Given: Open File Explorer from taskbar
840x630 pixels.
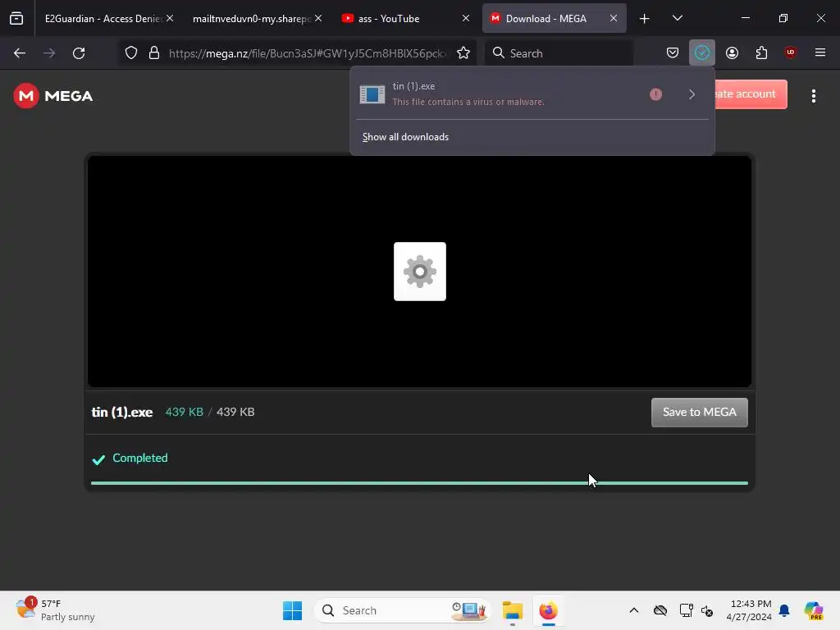Looking at the screenshot, I should pos(513,610).
